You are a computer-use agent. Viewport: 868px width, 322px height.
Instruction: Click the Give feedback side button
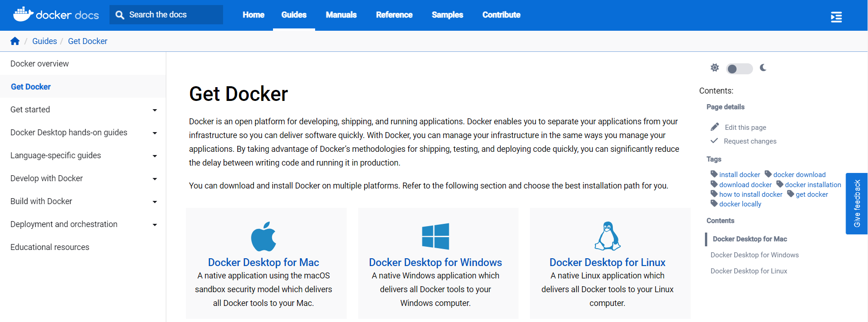(x=857, y=204)
